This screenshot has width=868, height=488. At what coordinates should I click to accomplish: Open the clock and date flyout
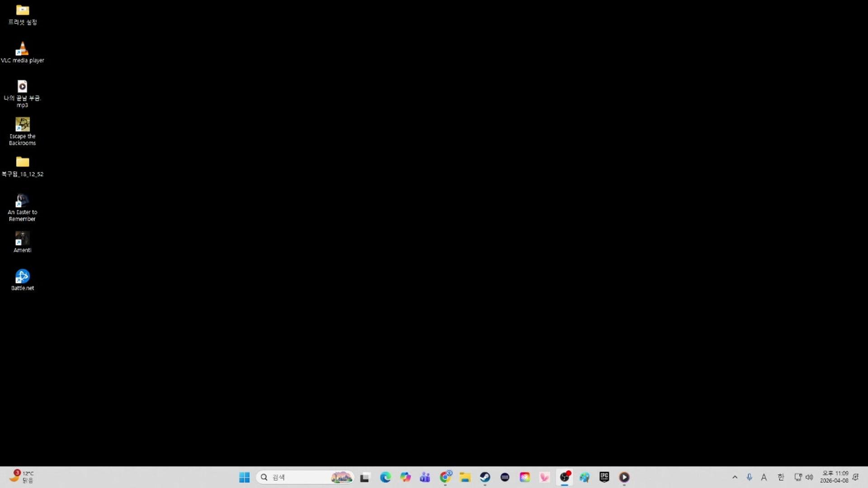point(834,477)
